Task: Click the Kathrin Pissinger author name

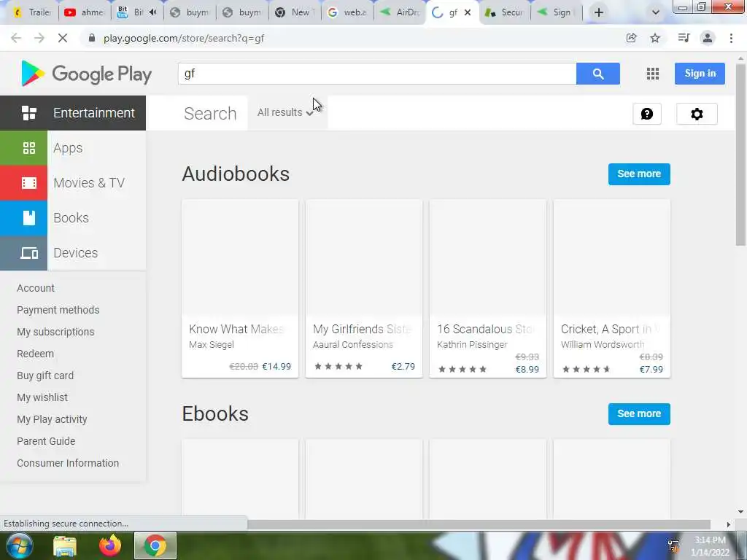Action: (x=472, y=345)
